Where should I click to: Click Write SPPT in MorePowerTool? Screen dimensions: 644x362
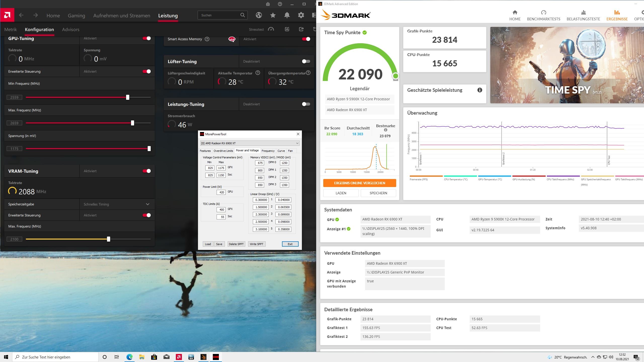pos(257,244)
